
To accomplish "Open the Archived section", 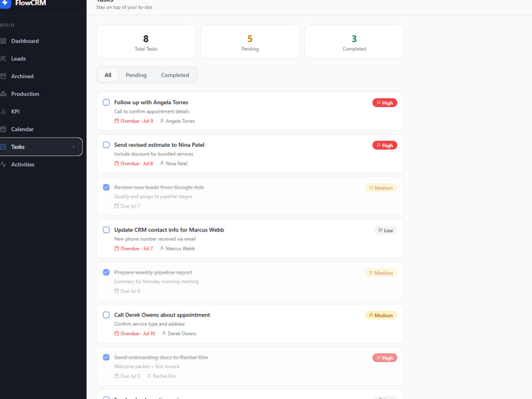I will pos(41,76).
